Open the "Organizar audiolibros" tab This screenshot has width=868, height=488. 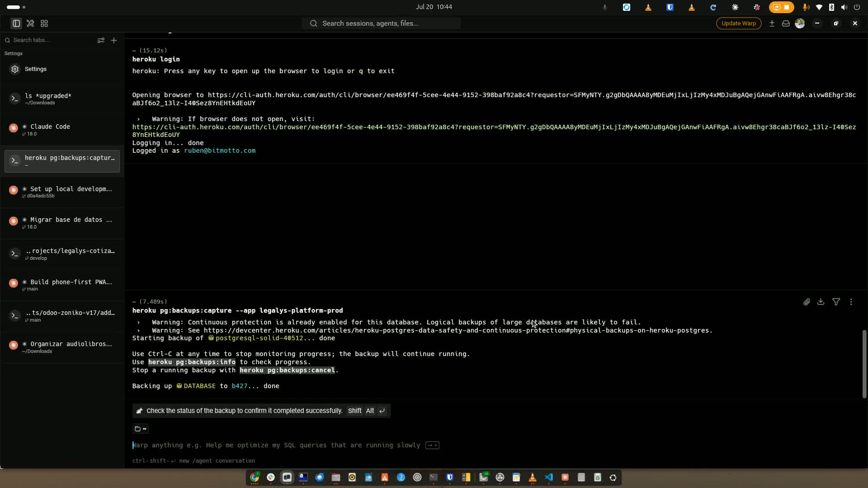point(62,347)
